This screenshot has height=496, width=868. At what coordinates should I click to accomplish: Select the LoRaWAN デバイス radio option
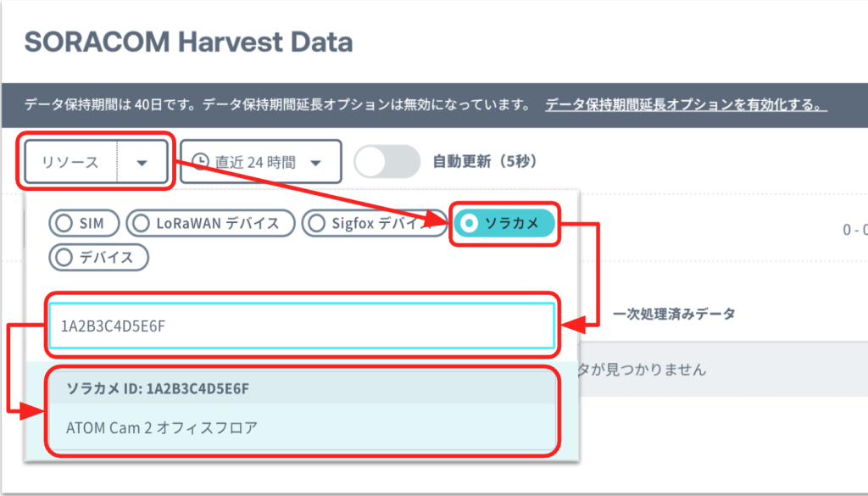click(x=210, y=223)
